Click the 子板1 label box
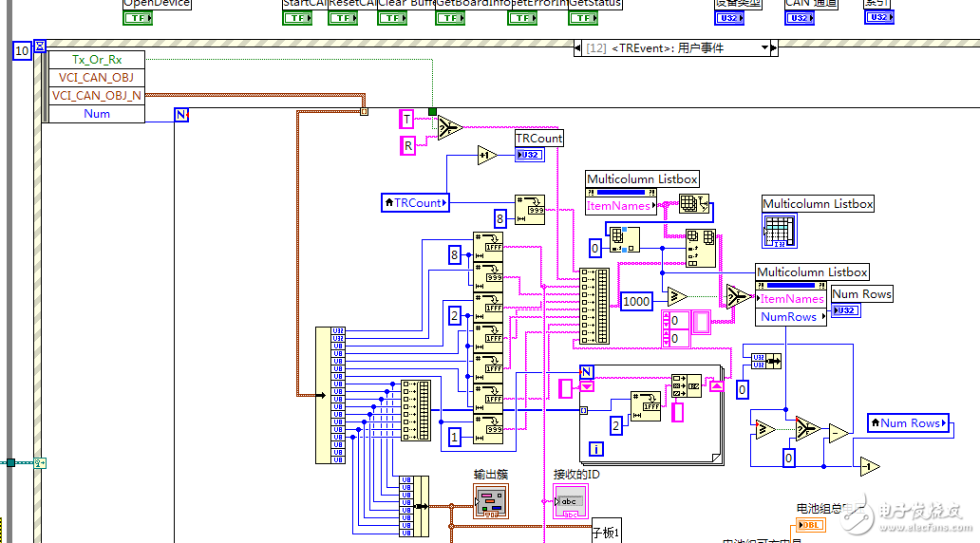 (x=606, y=533)
